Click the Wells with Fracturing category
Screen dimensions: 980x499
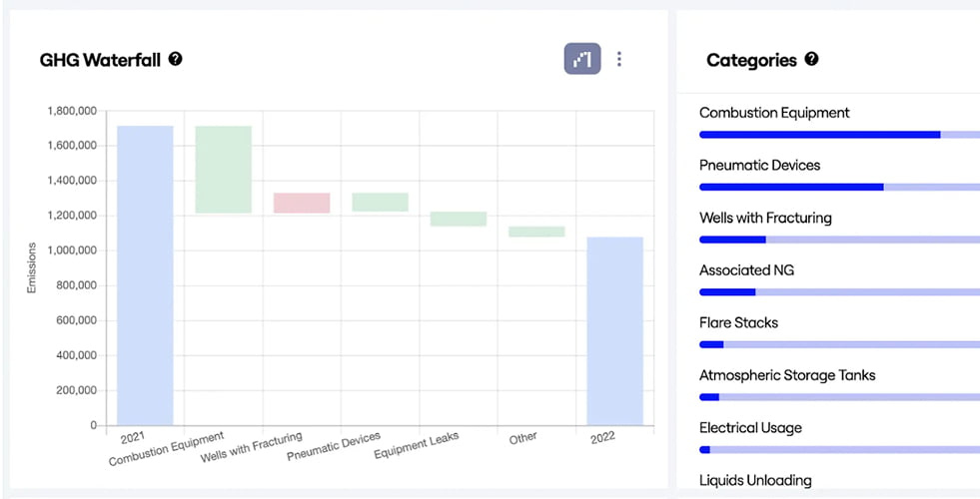pos(765,218)
